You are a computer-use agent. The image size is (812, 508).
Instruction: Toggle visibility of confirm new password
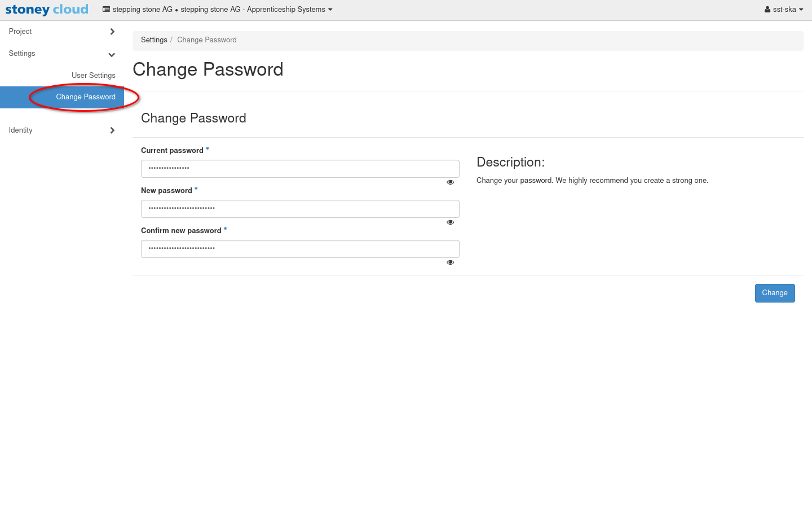tap(450, 262)
